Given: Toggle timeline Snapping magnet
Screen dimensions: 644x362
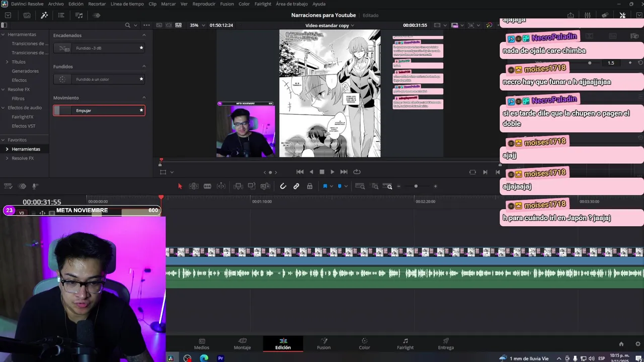Looking at the screenshot, I should (283, 186).
